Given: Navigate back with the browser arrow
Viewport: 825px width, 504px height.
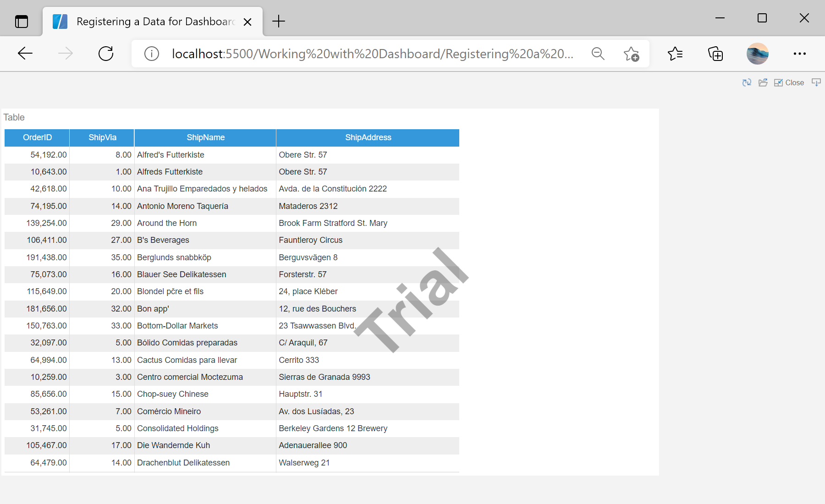Looking at the screenshot, I should coord(25,54).
